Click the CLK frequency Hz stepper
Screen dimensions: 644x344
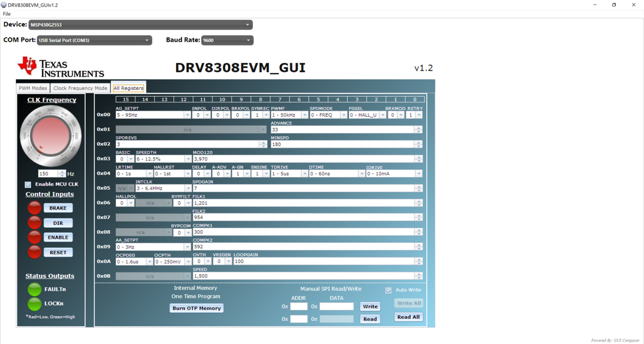click(x=62, y=174)
